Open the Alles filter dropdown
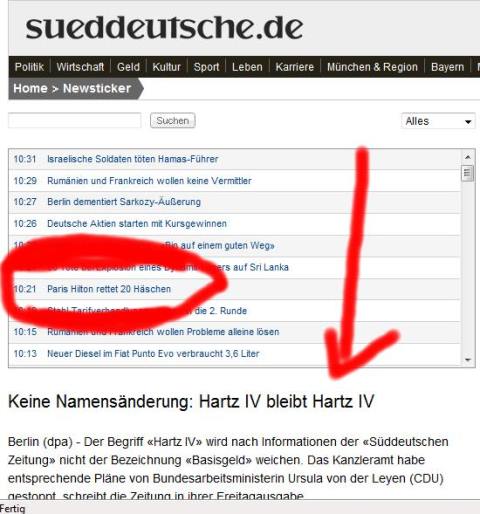The image size is (480, 514). coord(438,121)
